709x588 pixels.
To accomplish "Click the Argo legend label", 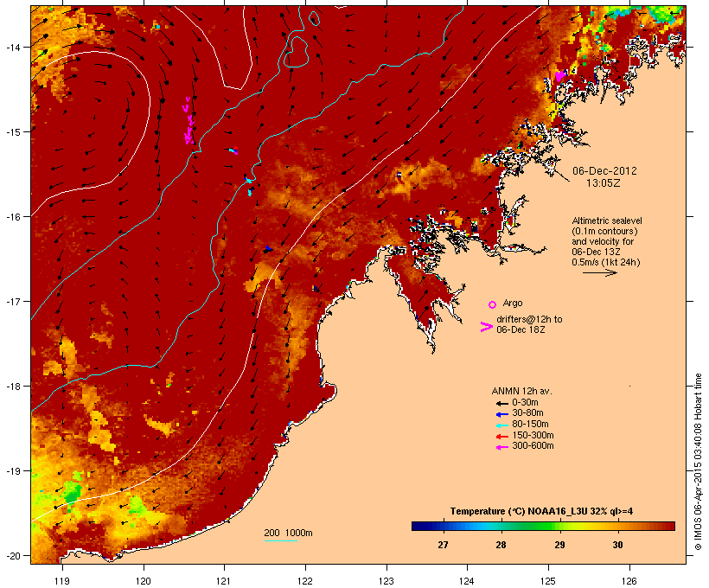I will [x=513, y=303].
